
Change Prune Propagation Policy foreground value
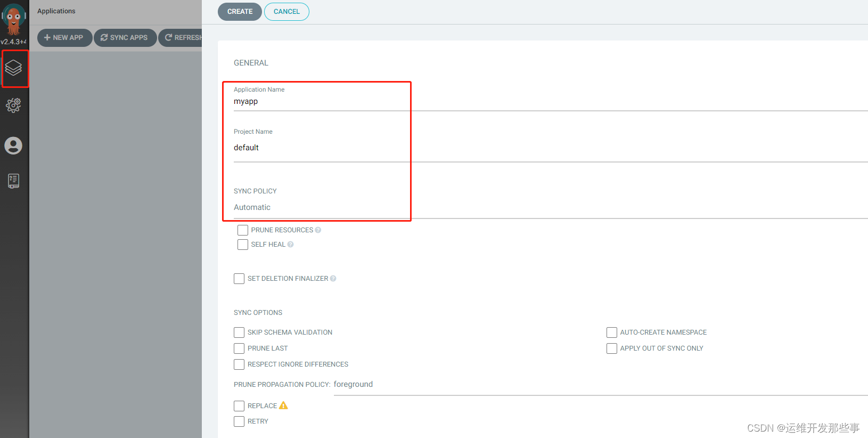point(601,385)
